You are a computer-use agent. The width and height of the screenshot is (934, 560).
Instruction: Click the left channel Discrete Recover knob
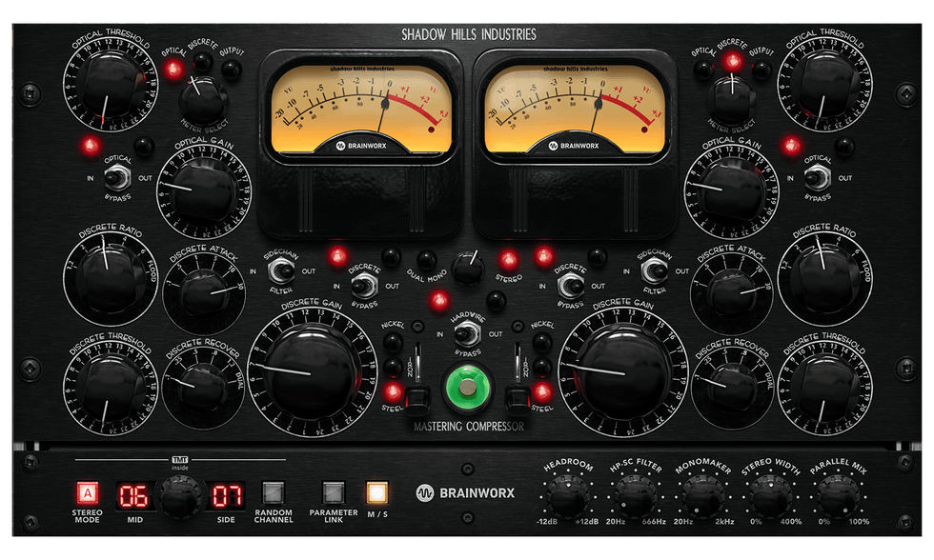tap(203, 388)
